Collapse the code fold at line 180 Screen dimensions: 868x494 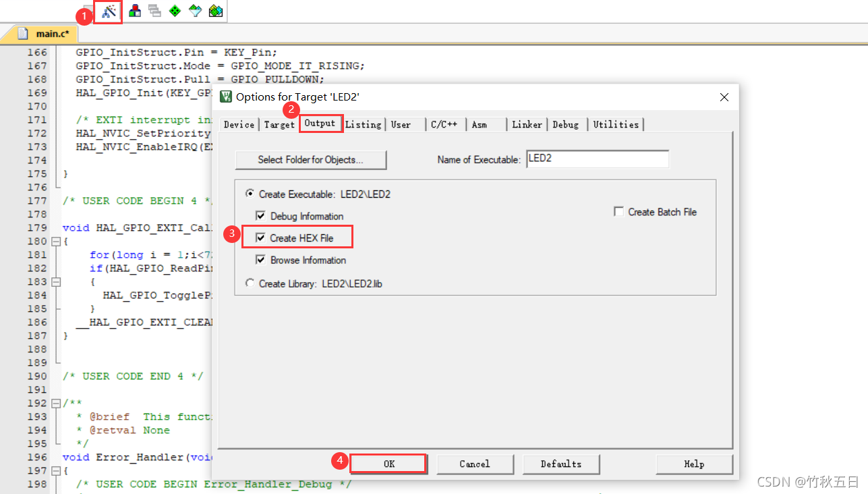[55, 241]
